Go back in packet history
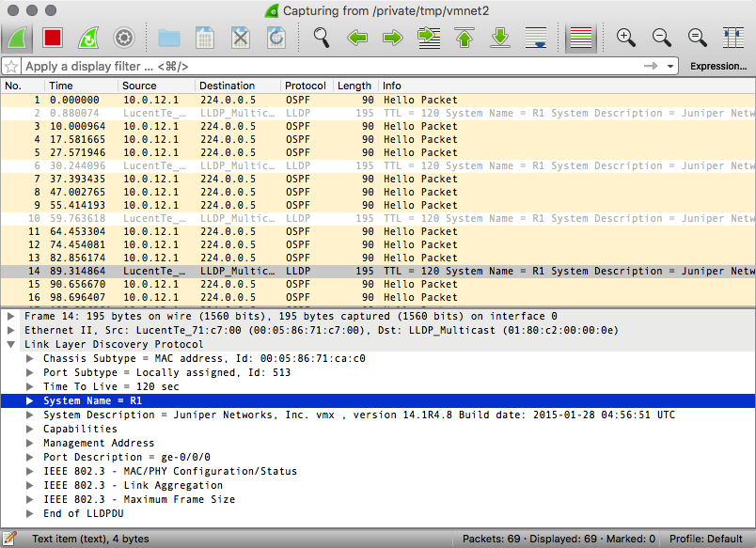 click(x=357, y=38)
